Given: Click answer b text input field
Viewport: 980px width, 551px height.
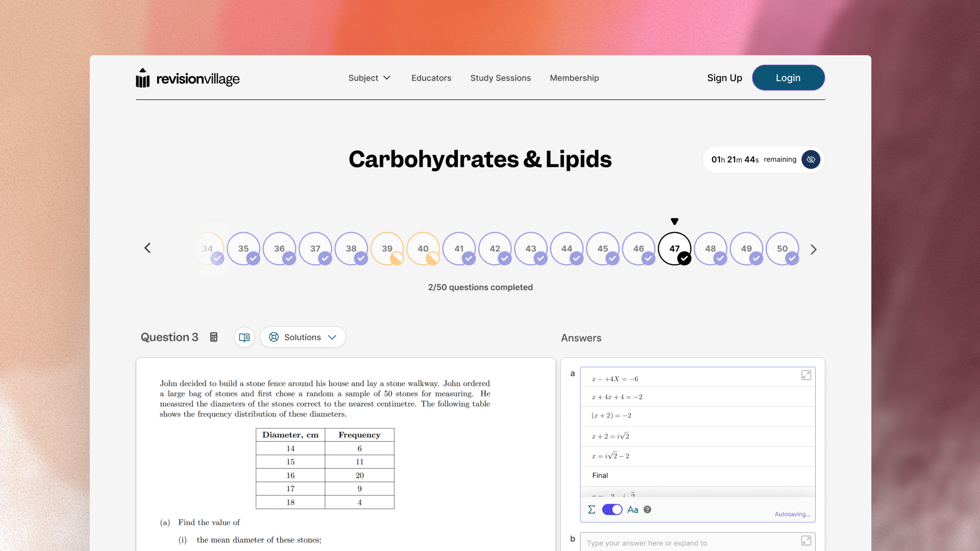Looking at the screenshot, I should [x=689, y=543].
